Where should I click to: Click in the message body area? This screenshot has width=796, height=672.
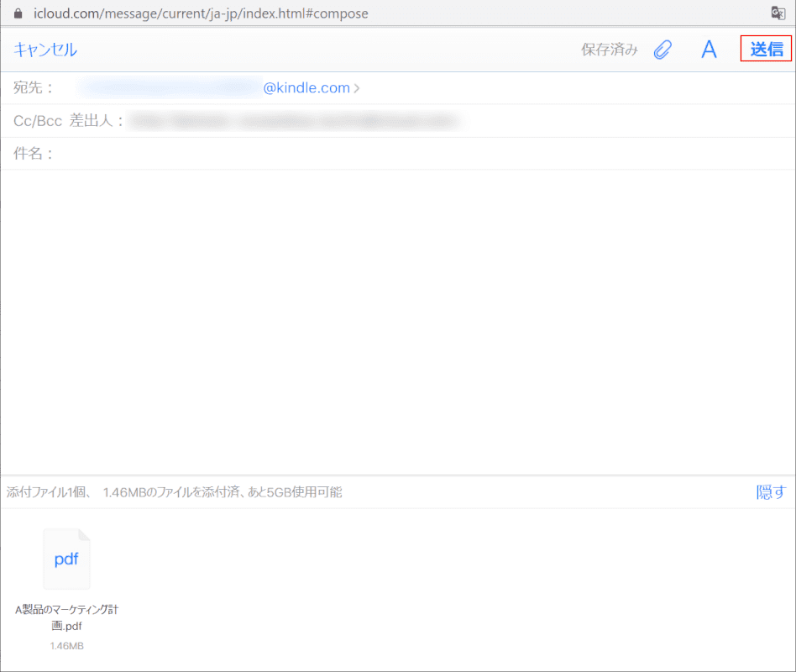[398, 322]
